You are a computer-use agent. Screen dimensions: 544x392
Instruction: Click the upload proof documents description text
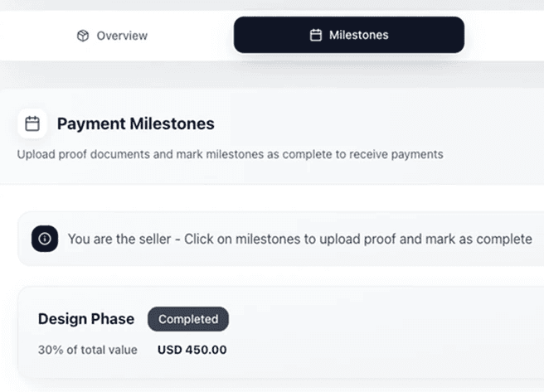tap(230, 154)
